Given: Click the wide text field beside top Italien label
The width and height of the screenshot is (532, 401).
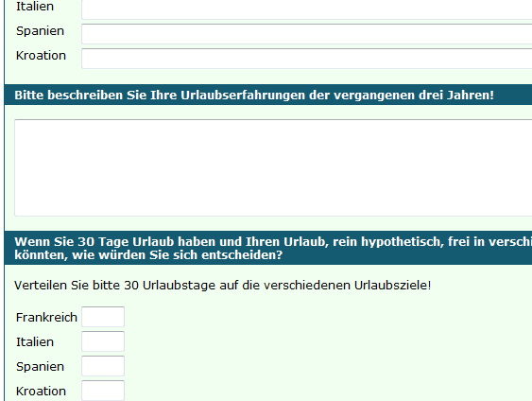Looking at the screenshot, I should [307, 9].
